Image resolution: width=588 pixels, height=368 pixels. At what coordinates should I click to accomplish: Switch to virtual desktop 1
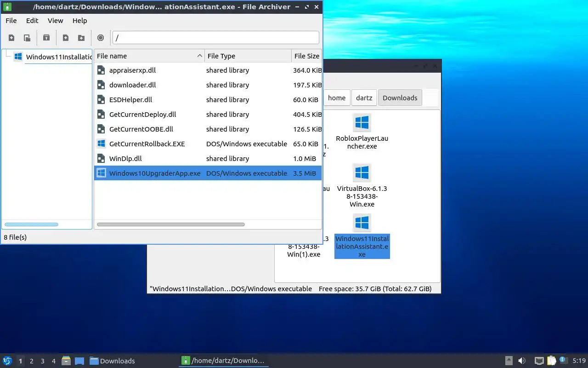pos(20,361)
